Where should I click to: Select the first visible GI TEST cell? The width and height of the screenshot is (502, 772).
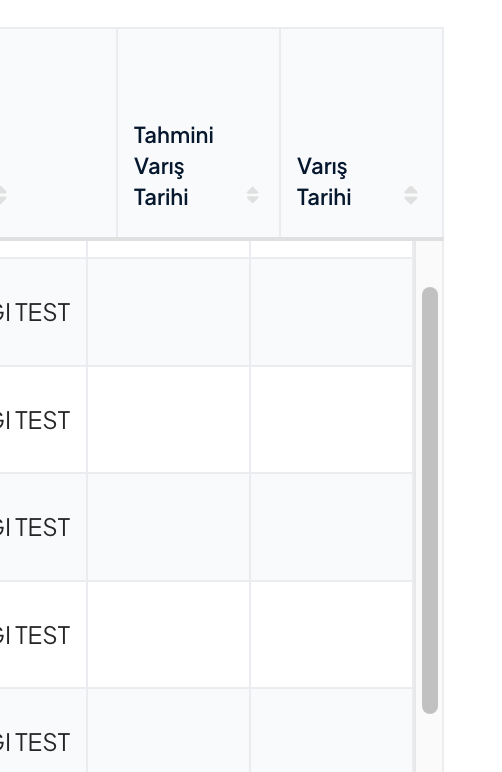pos(43,312)
